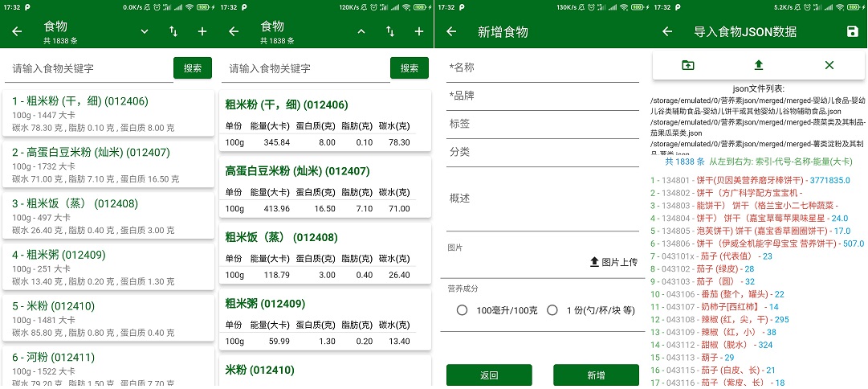This screenshot has height=389, width=868.
Task: Tap plus icon on nutrition table food screen
Action: pos(419,31)
